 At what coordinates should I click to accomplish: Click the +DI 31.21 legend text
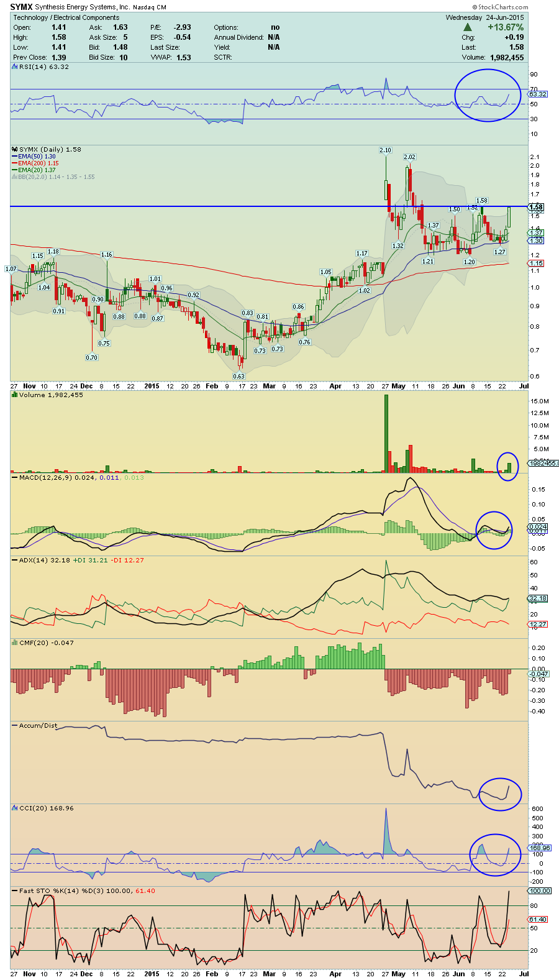point(91,560)
